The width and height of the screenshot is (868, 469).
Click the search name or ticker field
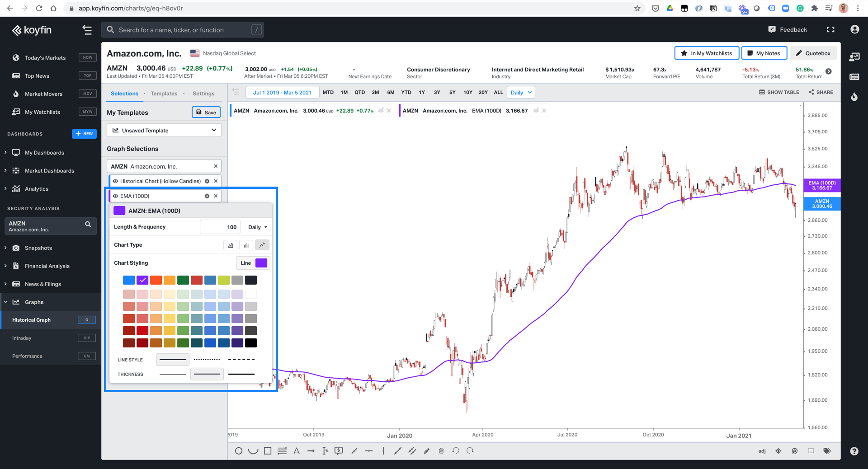[x=183, y=30]
